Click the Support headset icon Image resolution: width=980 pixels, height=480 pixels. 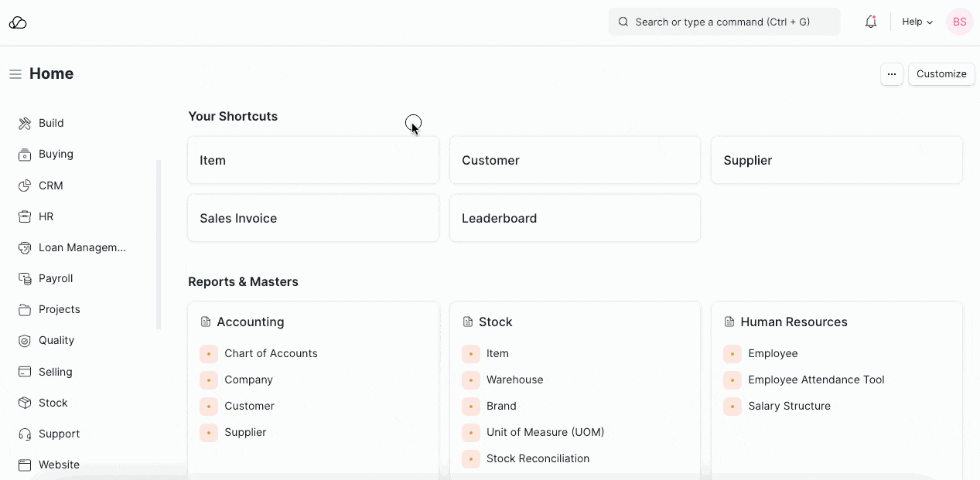click(25, 434)
